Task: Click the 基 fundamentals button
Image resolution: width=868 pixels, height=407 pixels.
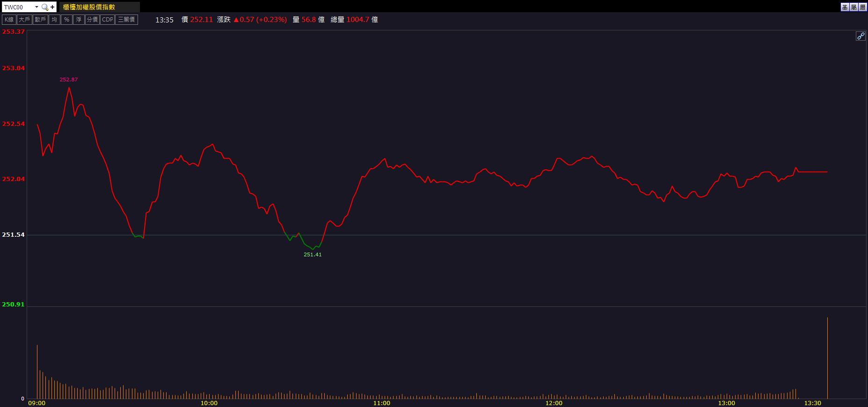Action: coord(845,7)
